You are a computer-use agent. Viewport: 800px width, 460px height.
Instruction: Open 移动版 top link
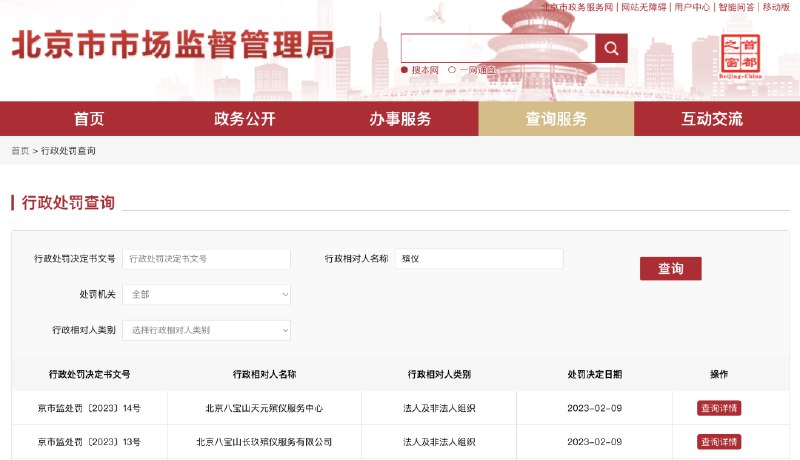pyautogui.click(x=776, y=7)
